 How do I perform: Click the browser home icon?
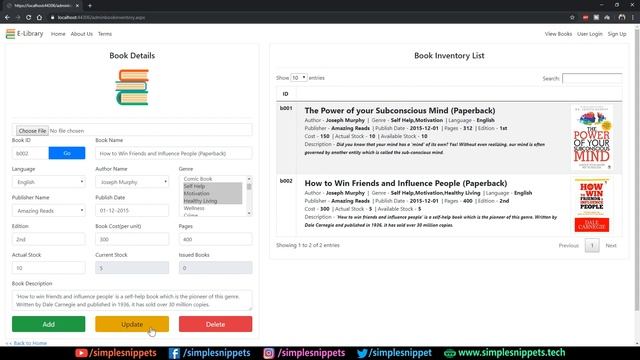coord(39,18)
